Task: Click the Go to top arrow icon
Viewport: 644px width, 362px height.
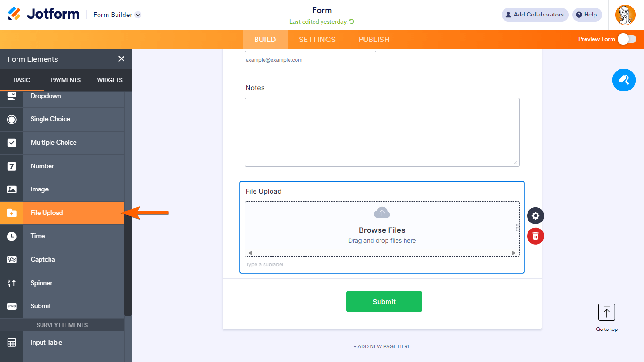Action: [x=606, y=312]
